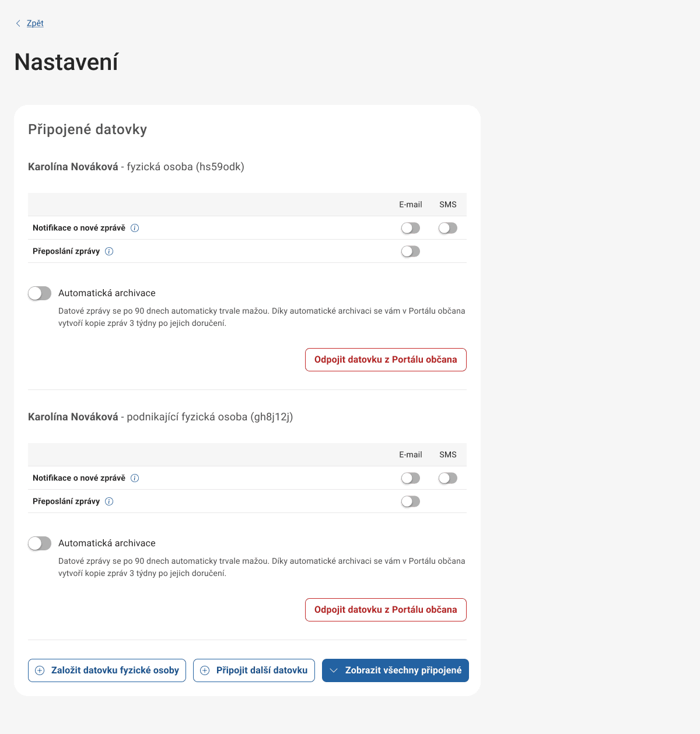Toggle Automatická archivace for Karolína's fyzická osoba

pos(40,293)
